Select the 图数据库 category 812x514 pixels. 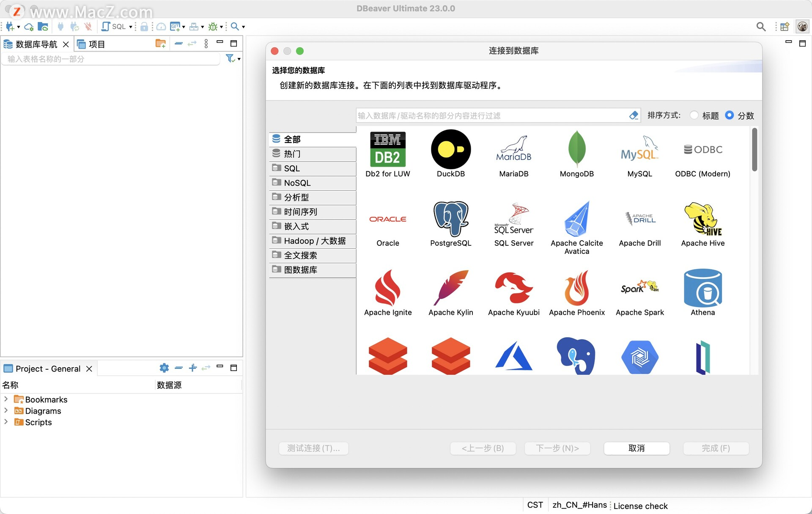[x=313, y=269]
